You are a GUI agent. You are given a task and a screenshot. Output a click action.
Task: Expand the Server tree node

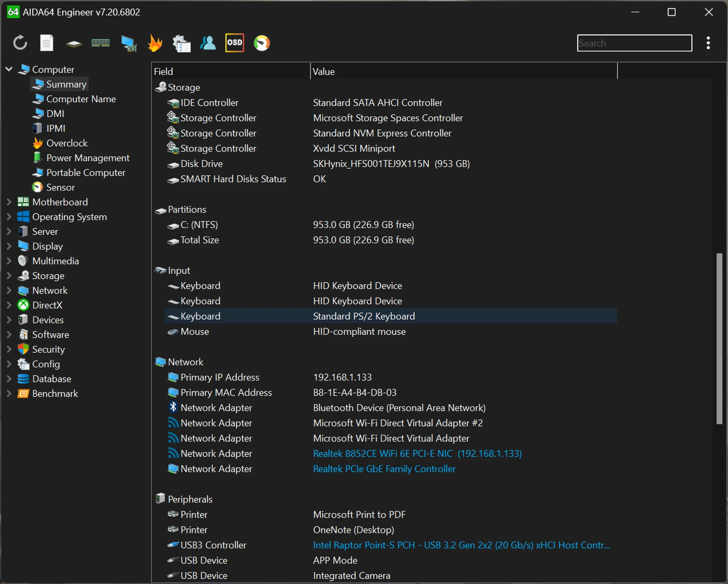(x=9, y=232)
